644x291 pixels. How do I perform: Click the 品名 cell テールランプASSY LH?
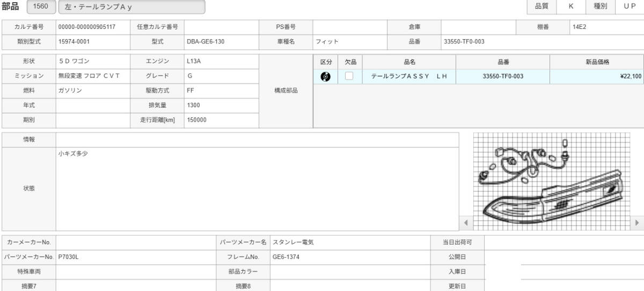409,76
